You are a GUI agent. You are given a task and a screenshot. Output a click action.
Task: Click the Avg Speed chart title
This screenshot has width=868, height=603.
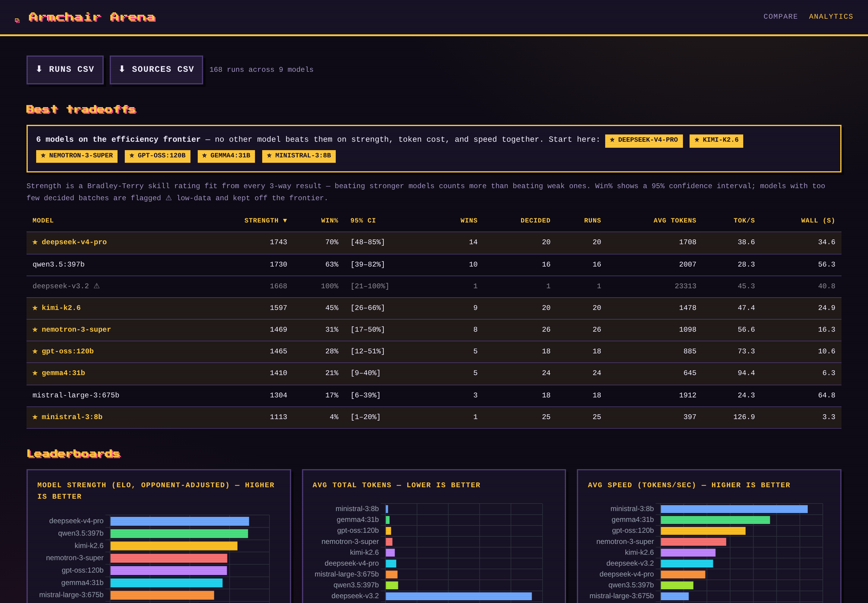pos(689,485)
